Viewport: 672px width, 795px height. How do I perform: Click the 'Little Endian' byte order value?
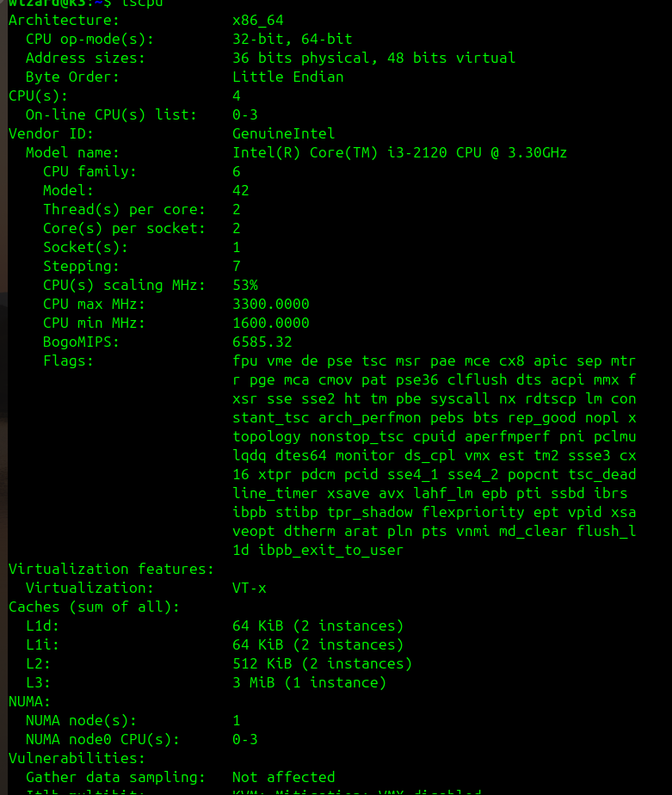[287, 77]
